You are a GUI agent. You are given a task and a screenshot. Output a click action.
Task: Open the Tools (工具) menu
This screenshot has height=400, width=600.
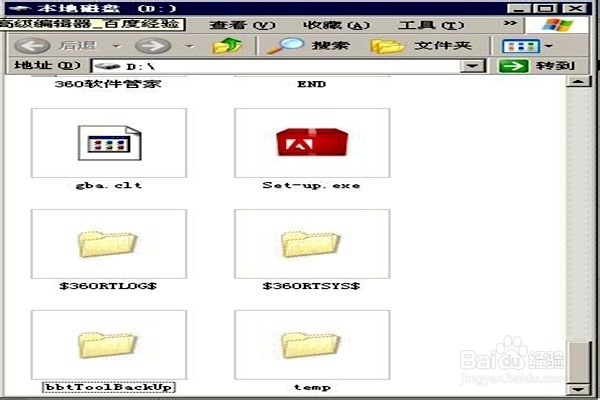(431, 25)
